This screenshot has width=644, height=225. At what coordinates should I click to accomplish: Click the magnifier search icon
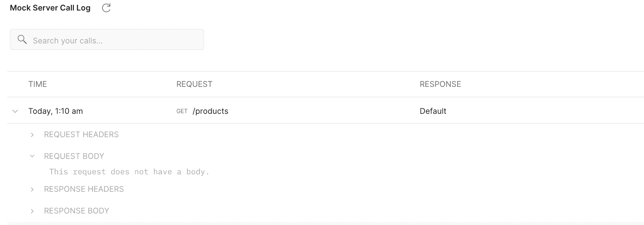(22, 39)
